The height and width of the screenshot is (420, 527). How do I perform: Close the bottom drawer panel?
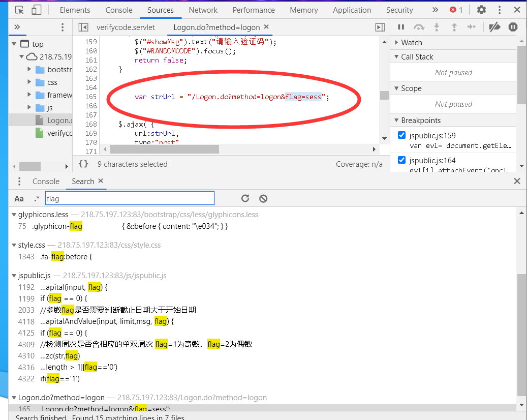(x=517, y=181)
